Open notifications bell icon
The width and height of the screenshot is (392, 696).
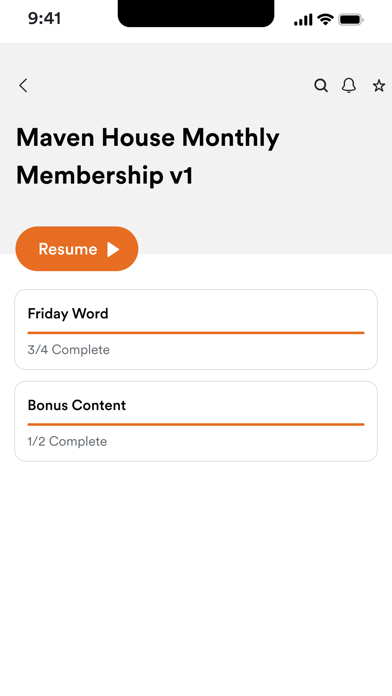tap(349, 85)
